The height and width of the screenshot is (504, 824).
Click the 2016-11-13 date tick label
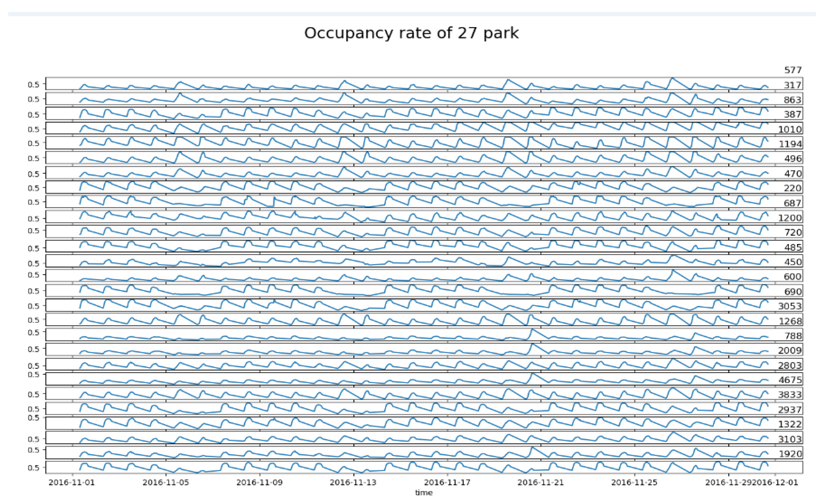pyautogui.click(x=353, y=483)
